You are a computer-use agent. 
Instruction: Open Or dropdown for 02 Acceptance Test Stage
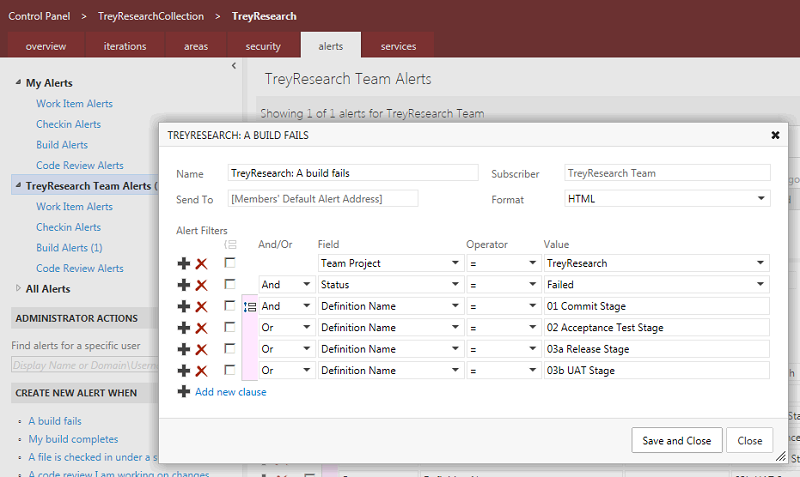tap(307, 328)
